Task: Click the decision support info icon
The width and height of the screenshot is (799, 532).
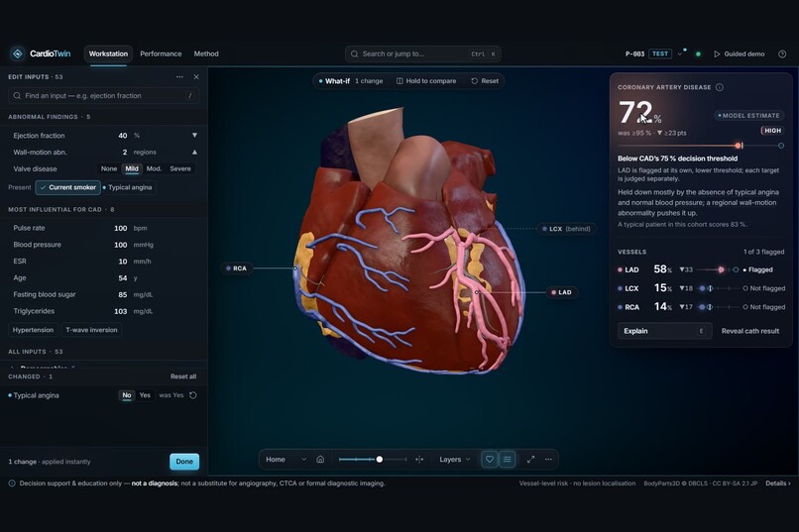Action: (x=12, y=483)
